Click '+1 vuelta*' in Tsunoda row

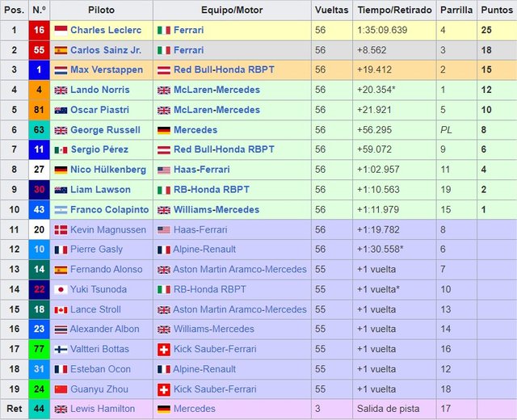tap(378, 289)
